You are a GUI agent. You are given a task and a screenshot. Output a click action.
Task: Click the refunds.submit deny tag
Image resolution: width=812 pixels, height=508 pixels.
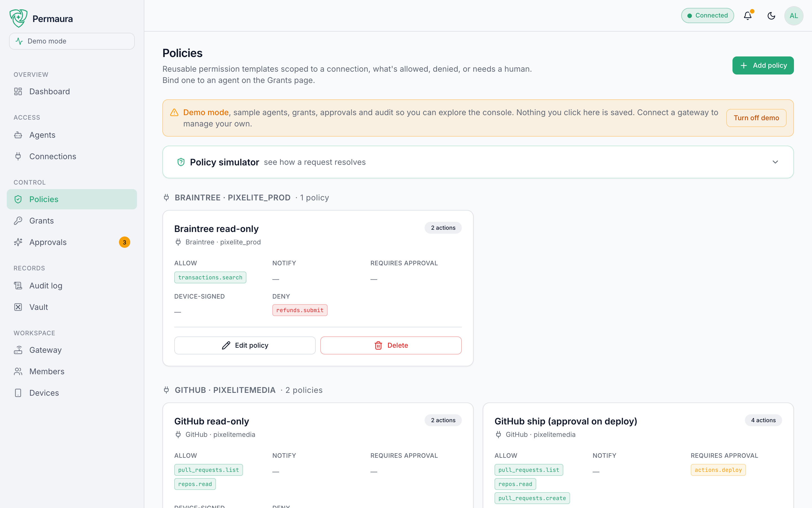(x=300, y=310)
